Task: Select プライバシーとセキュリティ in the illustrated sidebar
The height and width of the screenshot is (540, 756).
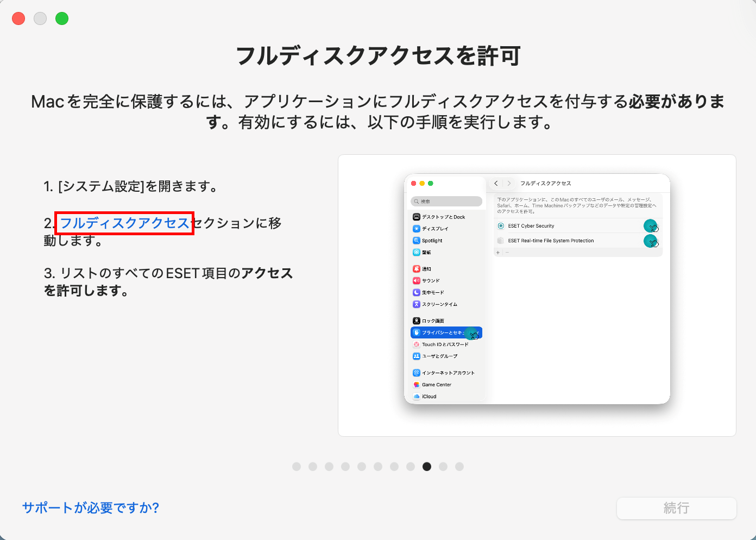Action: click(x=446, y=332)
